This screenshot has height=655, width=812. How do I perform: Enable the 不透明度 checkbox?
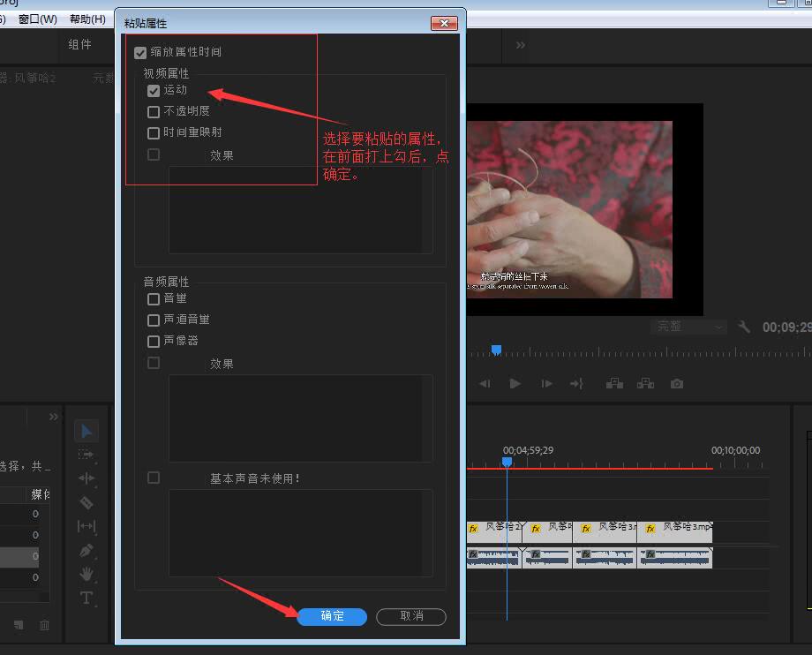[x=154, y=112]
